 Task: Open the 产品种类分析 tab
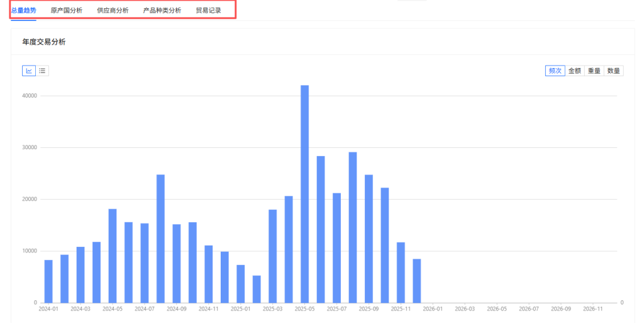pyautogui.click(x=162, y=10)
